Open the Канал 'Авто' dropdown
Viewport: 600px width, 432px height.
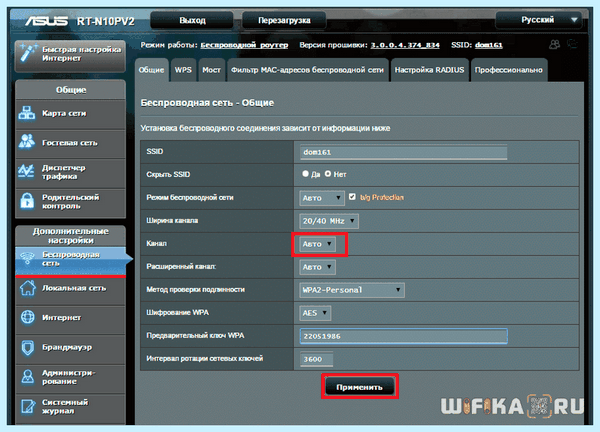[x=317, y=244]
